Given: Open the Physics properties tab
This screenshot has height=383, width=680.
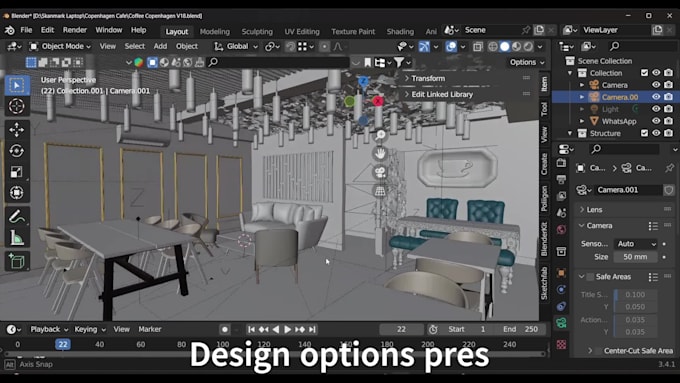Looking at the screenshot, I should (561, 289).
